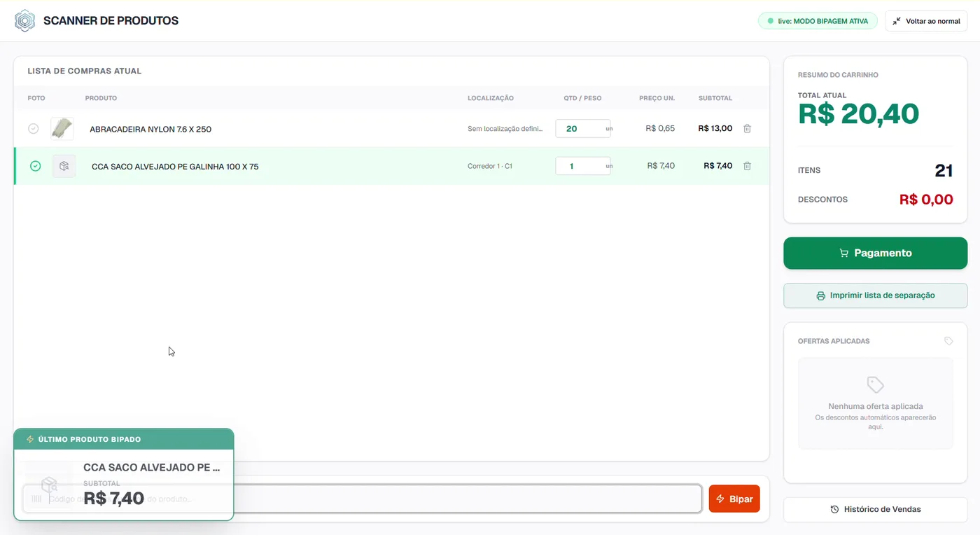980x535 pixels.
Task: Click Descontos value R$ 0,00
Action: [x=926, y=200]
